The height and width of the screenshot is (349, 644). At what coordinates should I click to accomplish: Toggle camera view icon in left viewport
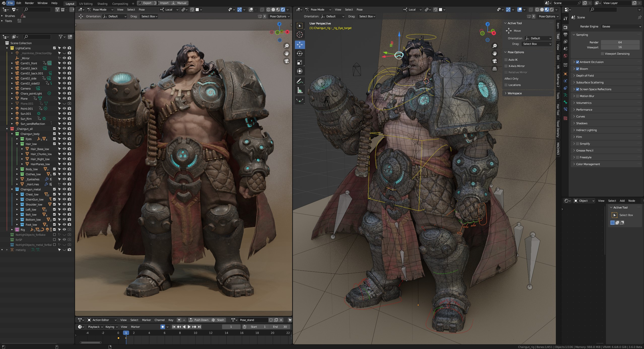pyautogui.click(x=286, y=61)
